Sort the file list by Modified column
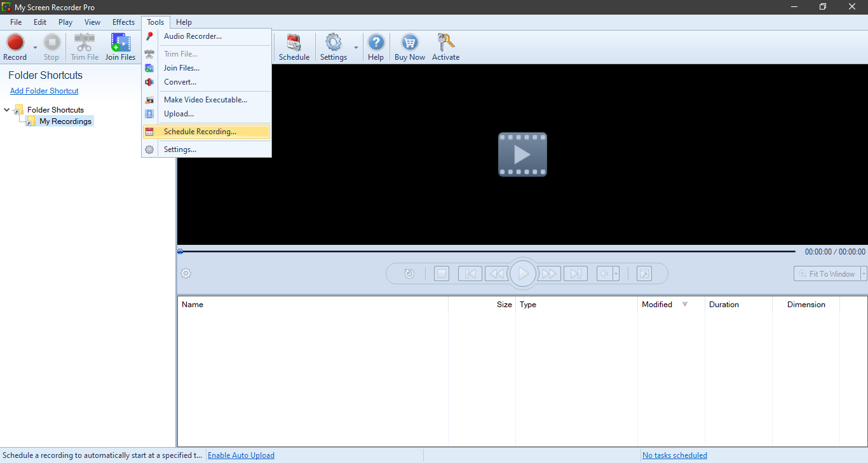868x463 pixels. click(671, 305)
